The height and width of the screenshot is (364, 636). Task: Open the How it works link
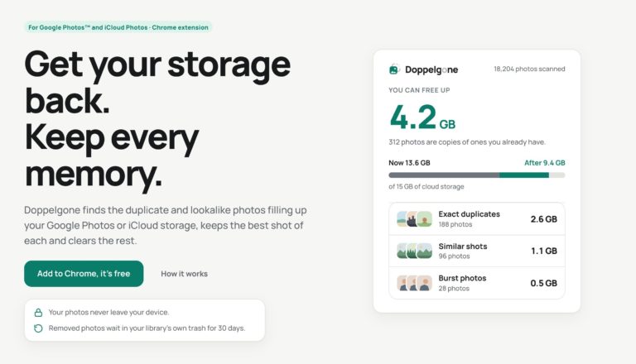coord(184,274)
